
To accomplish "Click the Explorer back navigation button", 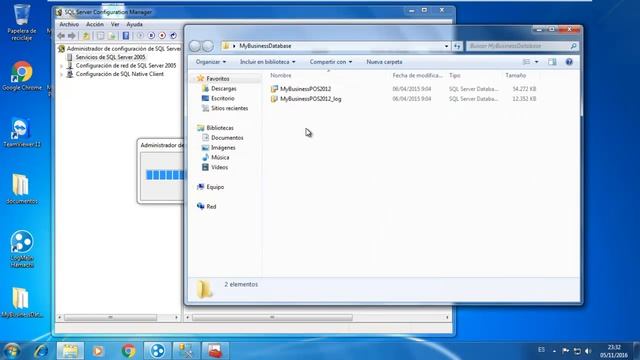I will (195, 46).
